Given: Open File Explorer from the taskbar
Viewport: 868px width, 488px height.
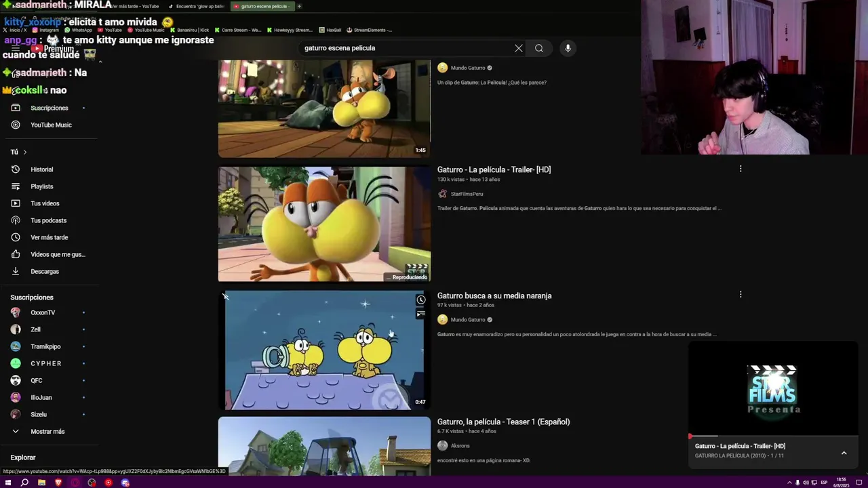Looking at the screenshot, I should [41, 483].
